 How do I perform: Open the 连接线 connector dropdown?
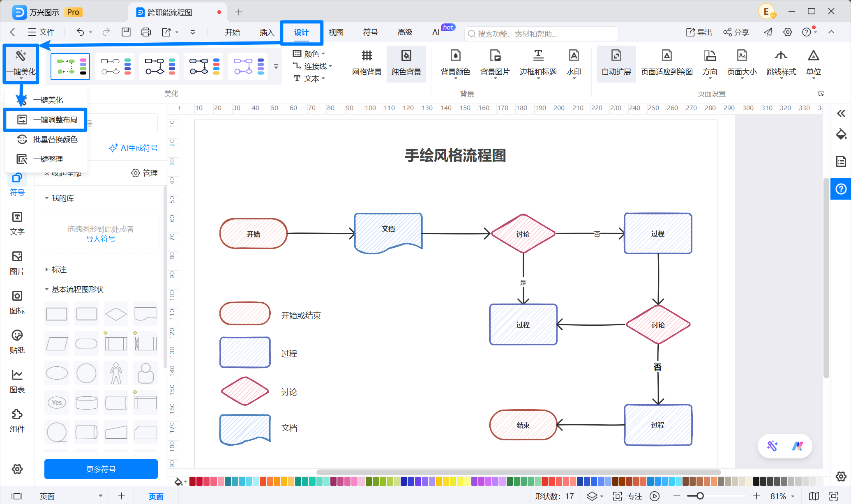[x=313, y=66]
